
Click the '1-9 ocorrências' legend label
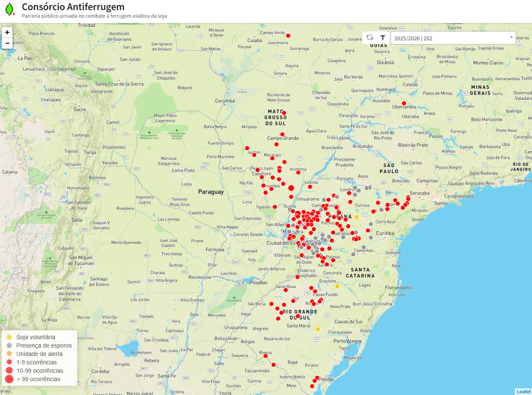pyautogui.click(x=37, y=362)
